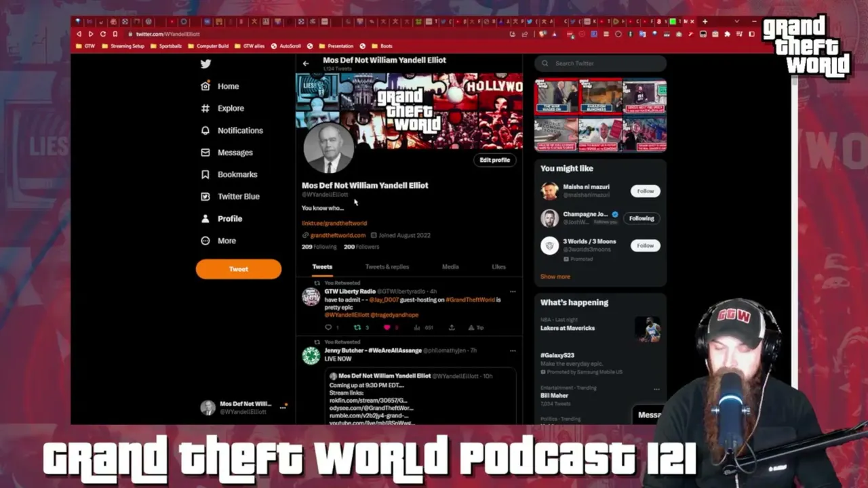The height and width of the screenshot is (488, 868).
Task: Expand the Computer Build bookmark folder
Action: tap(208, 46)
